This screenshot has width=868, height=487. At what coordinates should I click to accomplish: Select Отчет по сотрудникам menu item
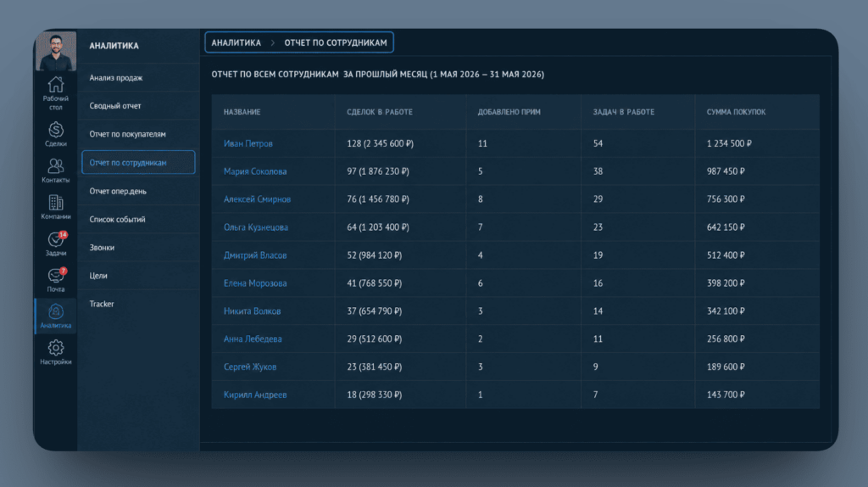138,162
